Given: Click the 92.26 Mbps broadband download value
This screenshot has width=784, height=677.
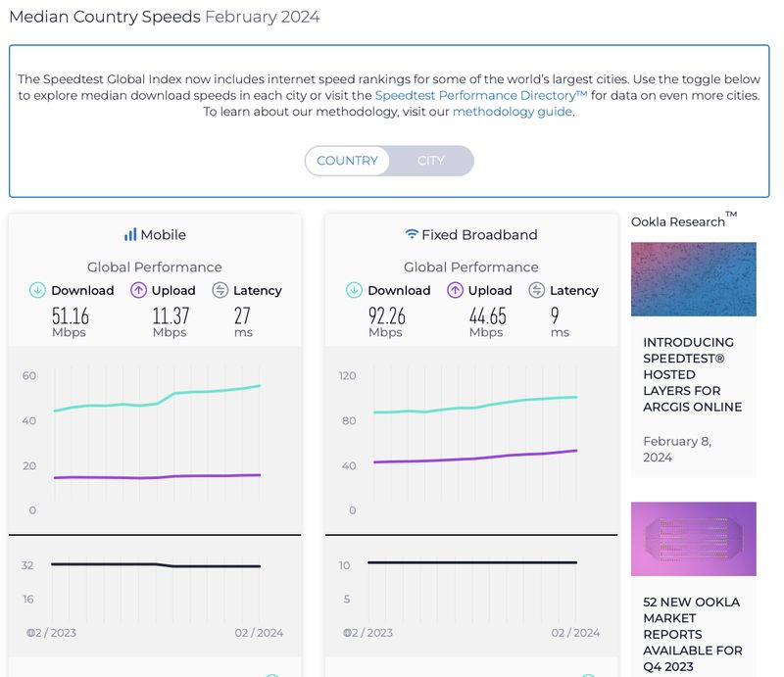Looking at the screenshot, I should 387,322.
